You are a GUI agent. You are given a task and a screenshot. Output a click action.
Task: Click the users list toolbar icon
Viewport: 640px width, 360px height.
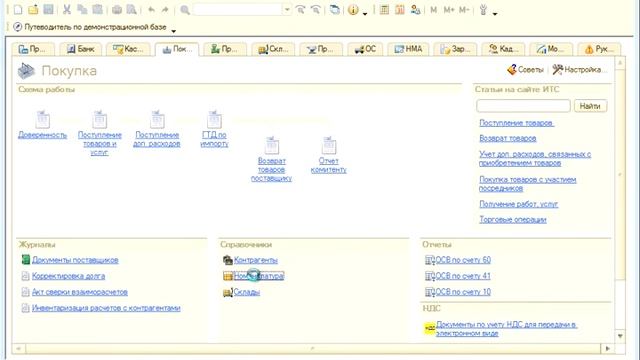click(416, 9)
